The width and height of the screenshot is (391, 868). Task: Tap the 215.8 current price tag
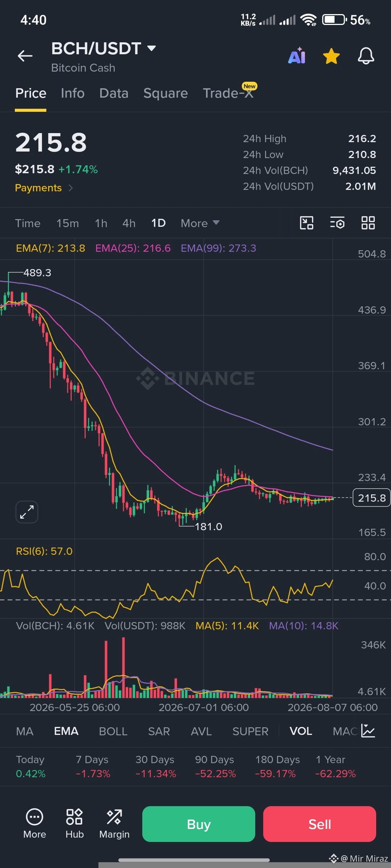click(371, 498)
